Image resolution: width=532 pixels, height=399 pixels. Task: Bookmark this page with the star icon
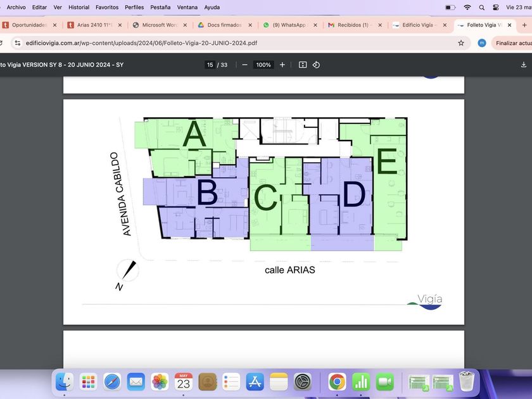461,43
